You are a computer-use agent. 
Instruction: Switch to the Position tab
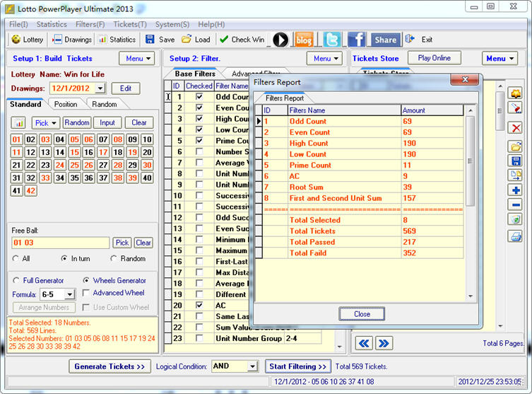(x=66, y=104)
